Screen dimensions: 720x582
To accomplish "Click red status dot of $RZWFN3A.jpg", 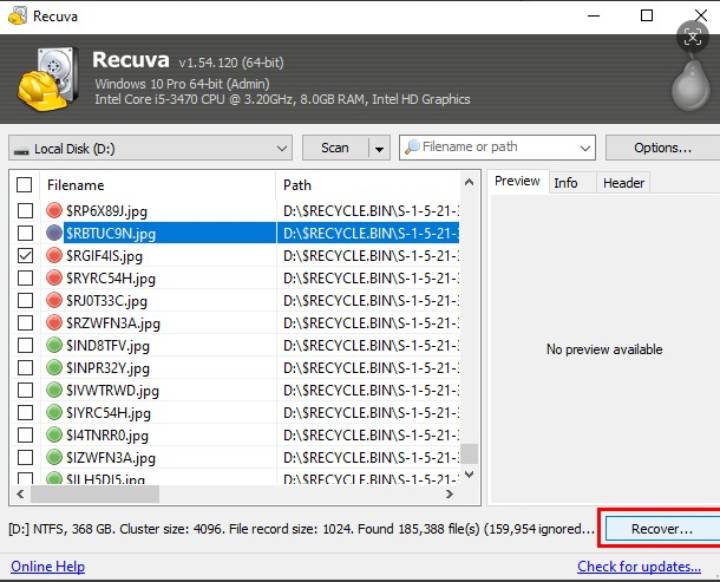I will tap(54, 323).
